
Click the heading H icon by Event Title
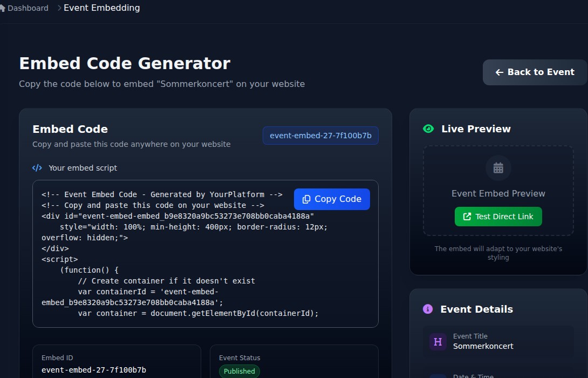(437, 342)
